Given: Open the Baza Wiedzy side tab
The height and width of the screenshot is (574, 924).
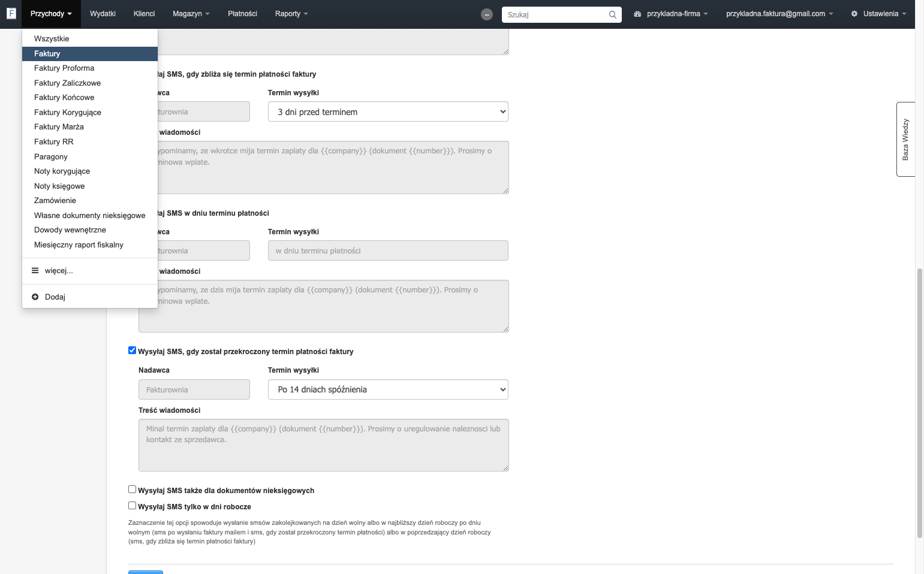Looking at the screenshot, I should pos(905,139).
